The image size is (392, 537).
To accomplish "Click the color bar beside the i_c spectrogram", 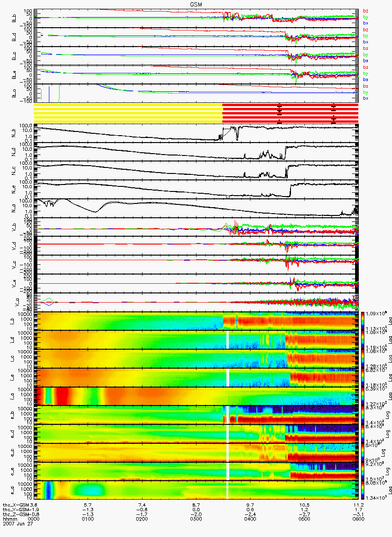I will click(x=363, y=358).
